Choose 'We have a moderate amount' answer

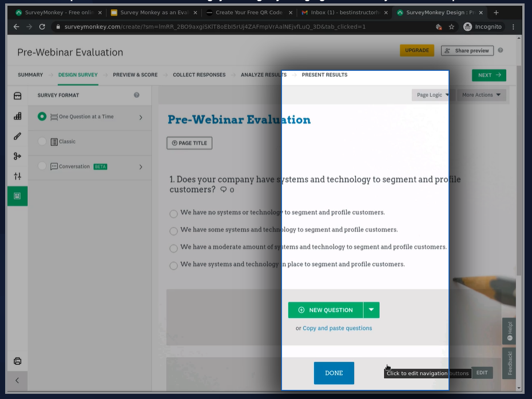tap(173, 248)
